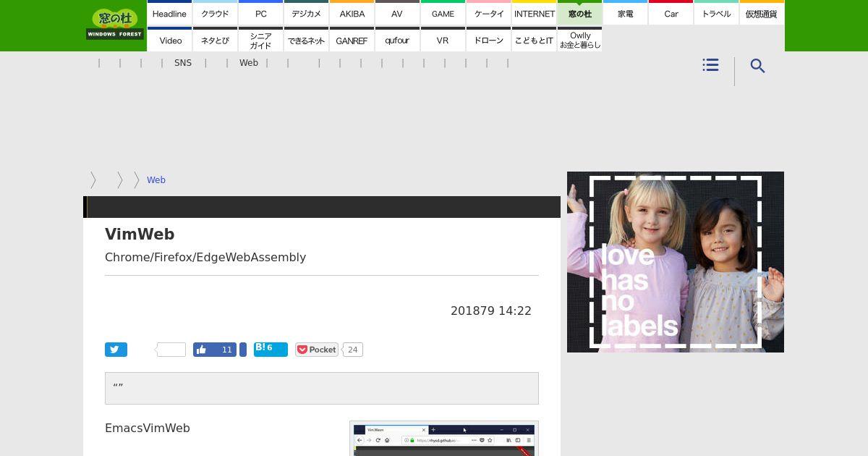Image resolution: width=868 pixels, height=456 pixels.
Task: Open the AKIBA tab
Action: pos(352,13)
